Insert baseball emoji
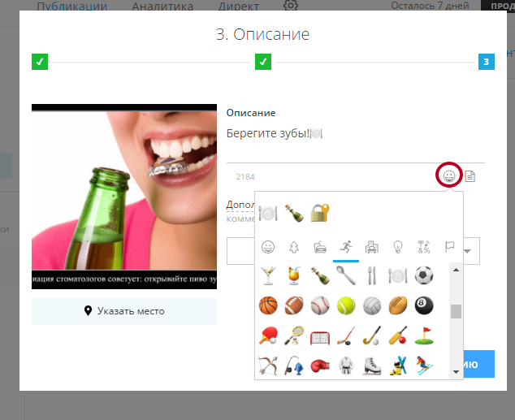This screenshot has width=515, height=420. click(320, 305)
